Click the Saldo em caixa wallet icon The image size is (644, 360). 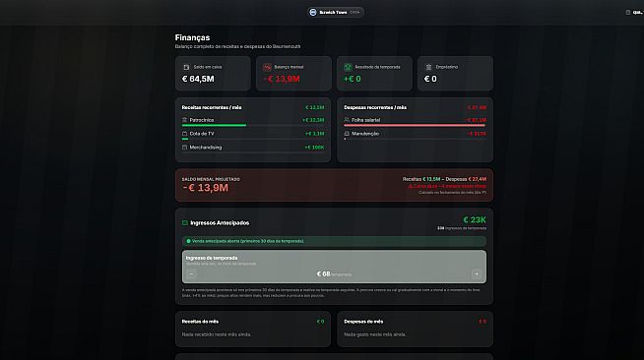186,67
